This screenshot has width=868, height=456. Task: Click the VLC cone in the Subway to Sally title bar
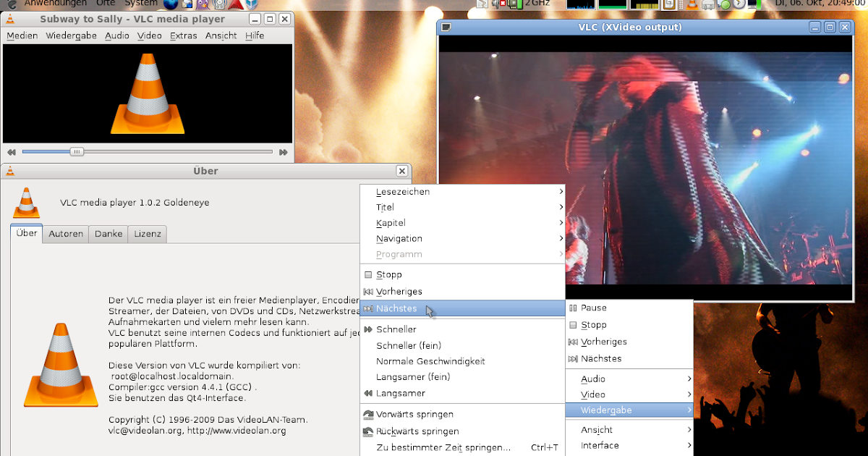pyautogui.click(x=9, y=19)
